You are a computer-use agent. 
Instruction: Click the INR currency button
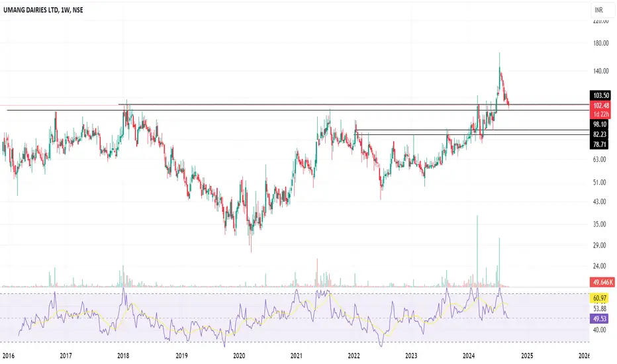pyautogui.click(x=602, y=10)
